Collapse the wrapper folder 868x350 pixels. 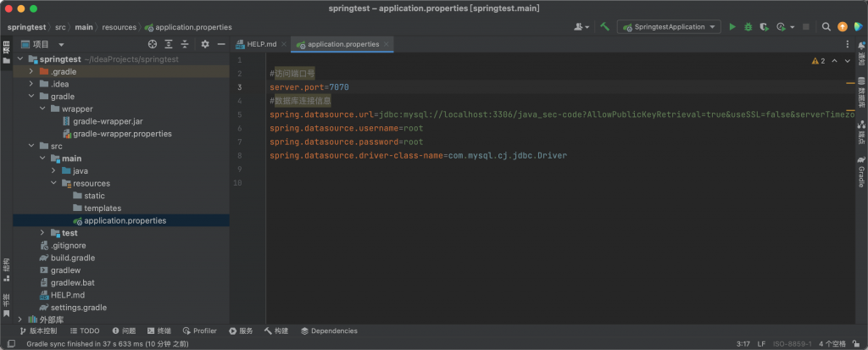tap(42, 109)
